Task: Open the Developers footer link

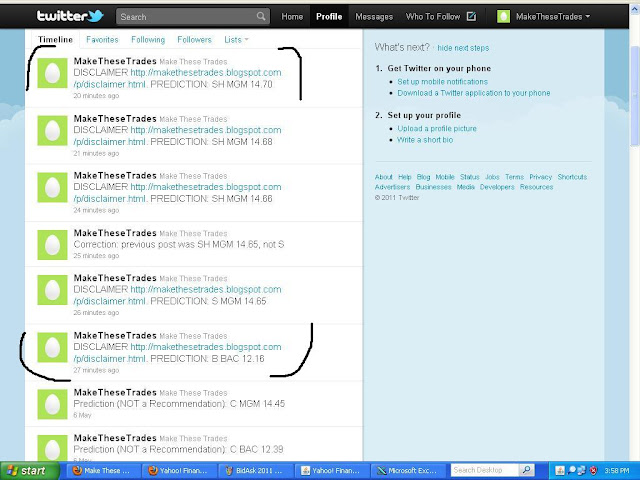Action: pos(497,187)
